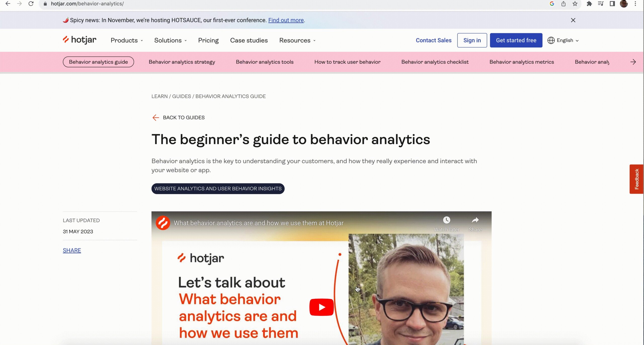The width and height of the screenshot is (644, 345).
Task: Expand the Solutions dropdown menu
Action: pyautogui.click(x=171, y=40)
